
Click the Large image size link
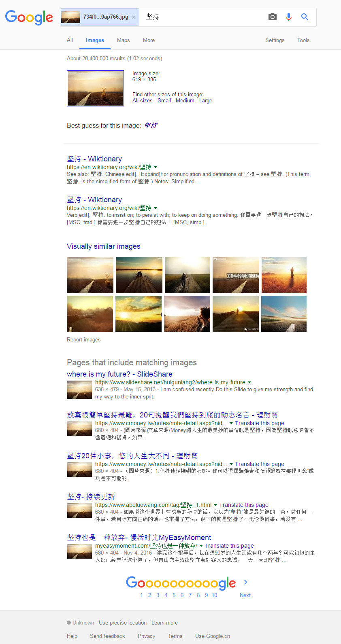click(206, 101)
